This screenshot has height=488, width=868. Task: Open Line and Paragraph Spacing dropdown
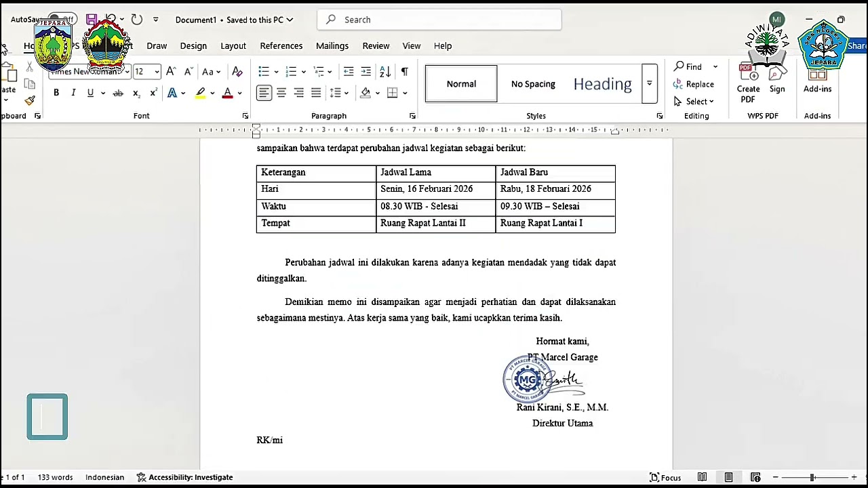click(338, 93)
